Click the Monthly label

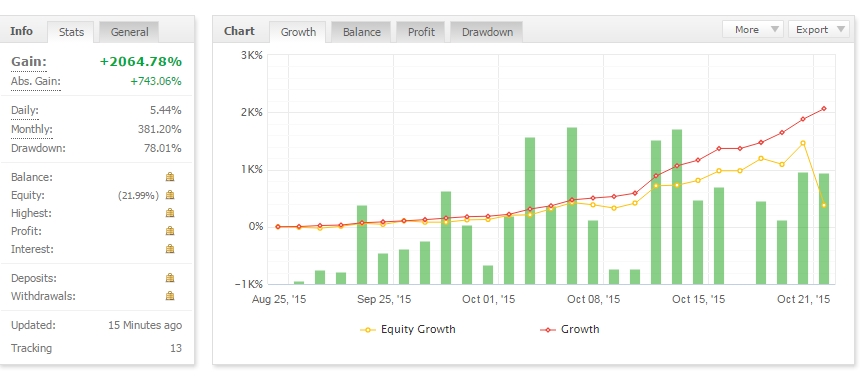click(32, 130)
